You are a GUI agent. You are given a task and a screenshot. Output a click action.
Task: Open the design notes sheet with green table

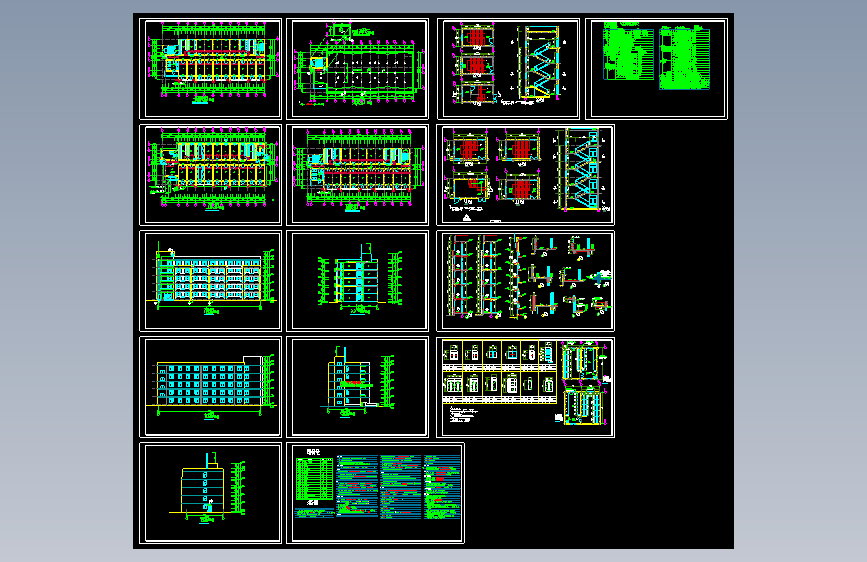click(375, 493)
